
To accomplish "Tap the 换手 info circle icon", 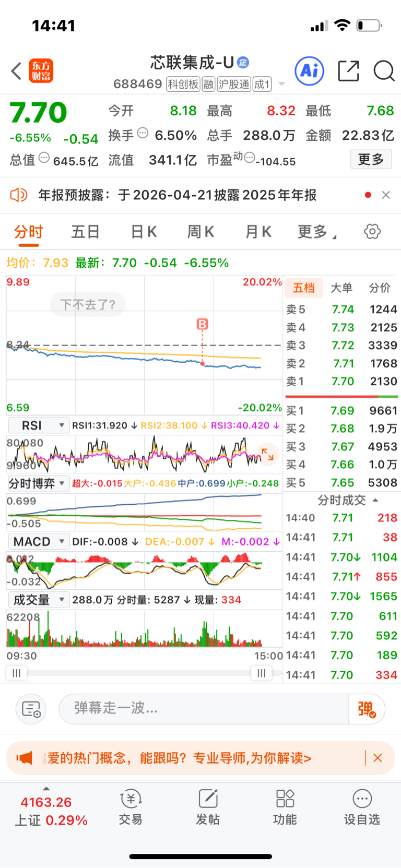I will click(x=143, y=133).
